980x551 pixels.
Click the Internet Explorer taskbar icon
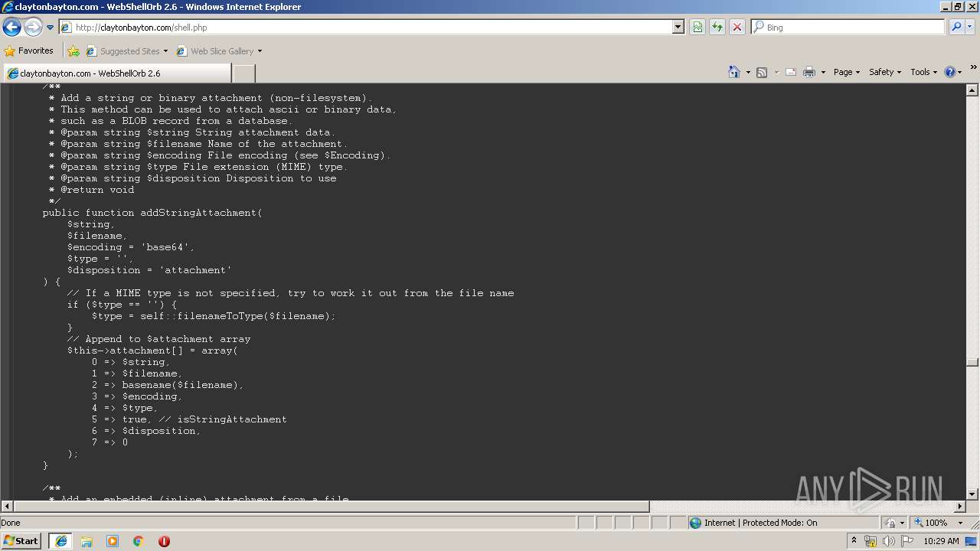tap(60, 541)
